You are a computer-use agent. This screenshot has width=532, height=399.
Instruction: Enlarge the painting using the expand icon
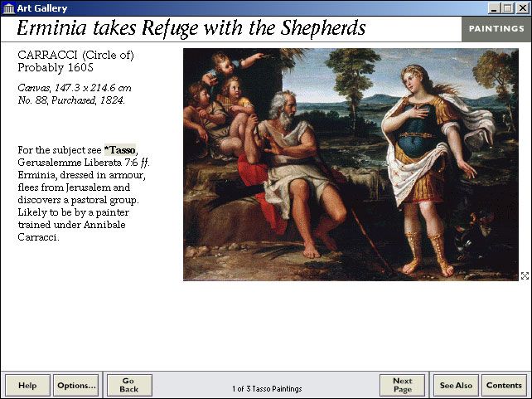tap(525, 275)
